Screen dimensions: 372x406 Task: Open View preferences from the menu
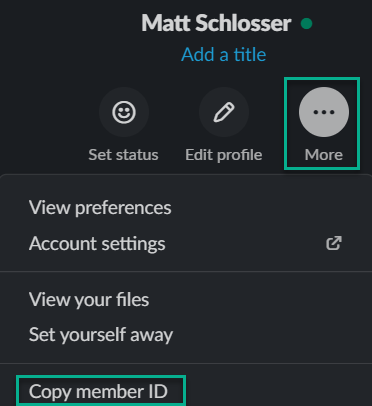pos(185,207)
